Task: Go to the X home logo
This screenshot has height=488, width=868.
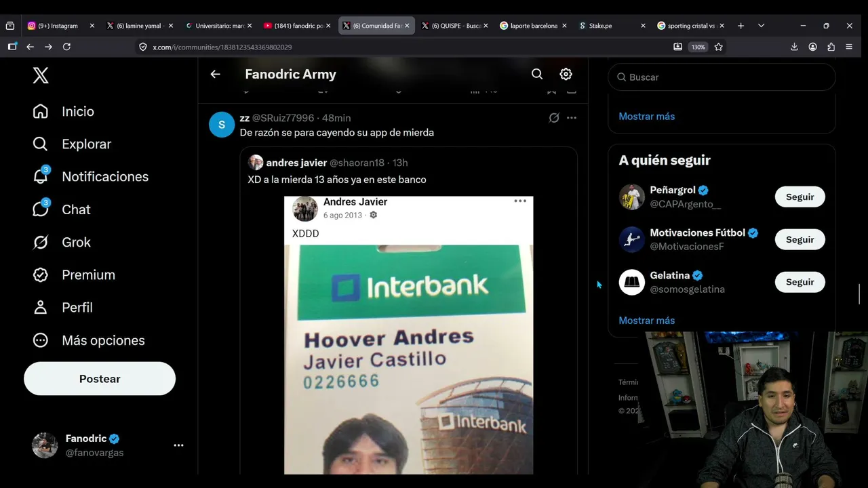Action: pos(41,75)
